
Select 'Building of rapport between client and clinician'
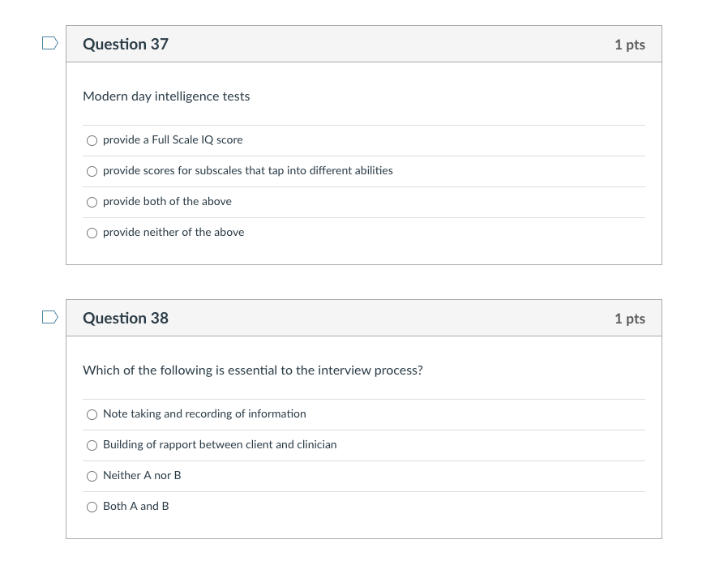point(92,445)
